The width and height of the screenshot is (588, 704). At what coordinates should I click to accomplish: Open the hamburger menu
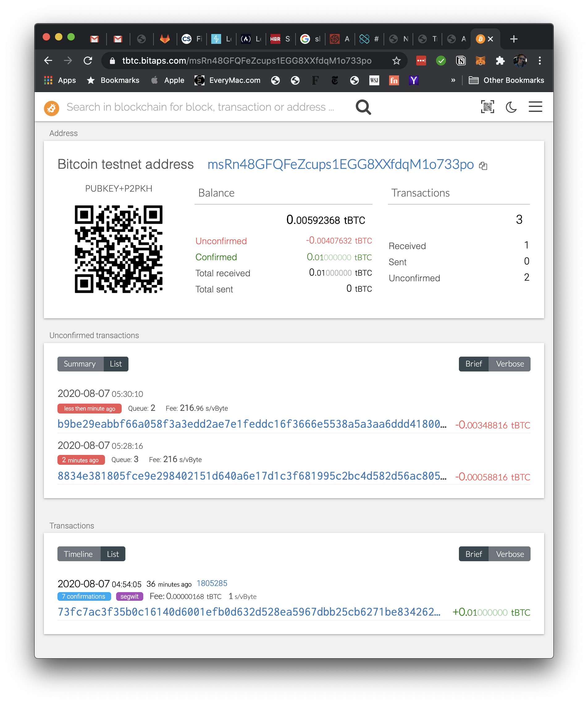click(x=535, y=107)
